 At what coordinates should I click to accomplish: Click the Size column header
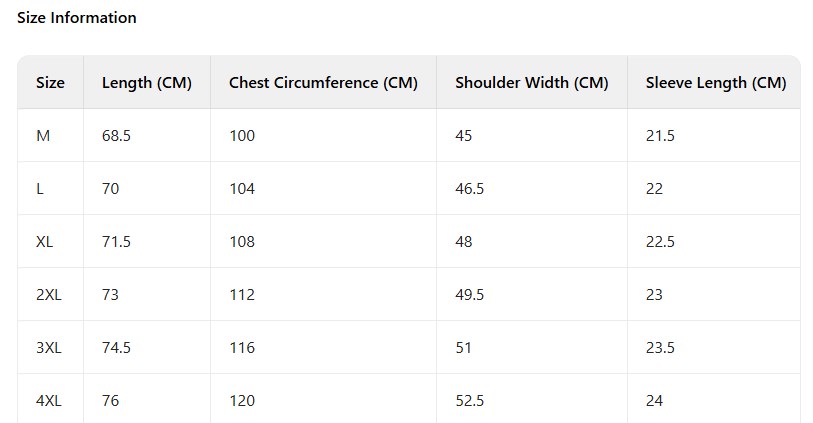(50, 83)
